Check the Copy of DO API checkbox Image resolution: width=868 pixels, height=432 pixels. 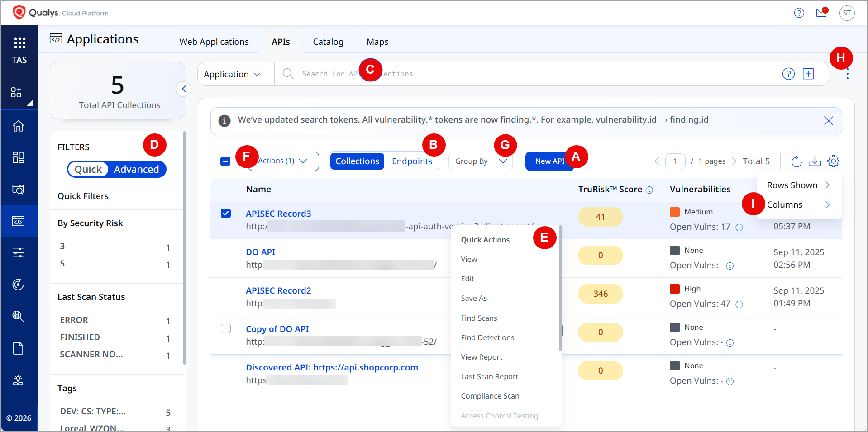(x=226, y=328)
